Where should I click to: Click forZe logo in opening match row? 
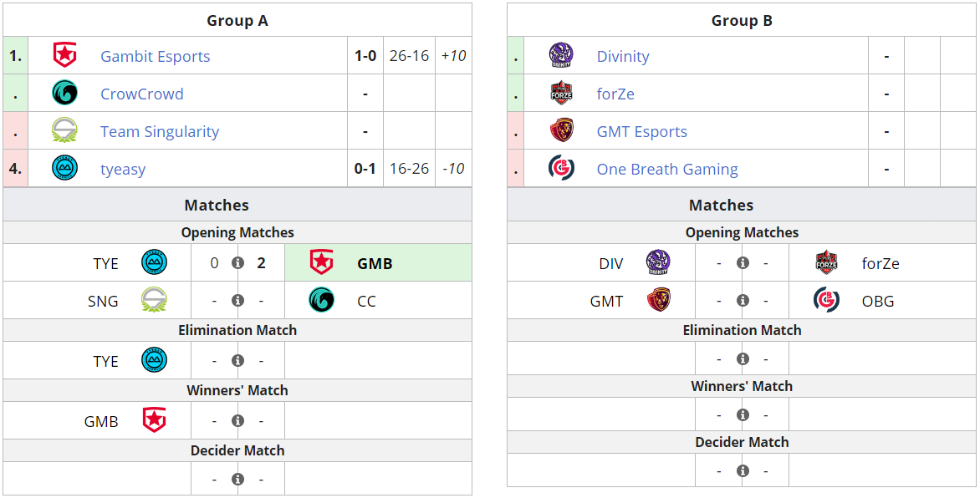tap(826, 263)
